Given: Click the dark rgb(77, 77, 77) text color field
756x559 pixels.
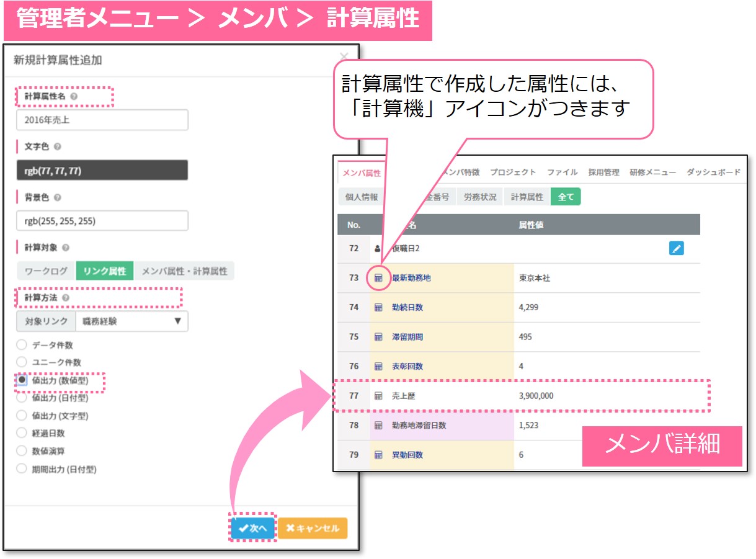Looking at the screenshot, I should [x=102, y=171].
